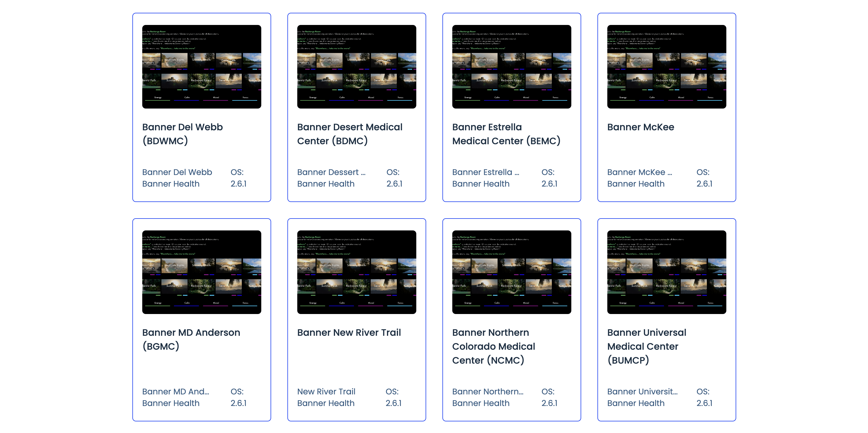Viewport: 868px width, 433px height.
Task: Click 'Banner Estrella Medical Center (BEMC)' title
Action: 506,134
